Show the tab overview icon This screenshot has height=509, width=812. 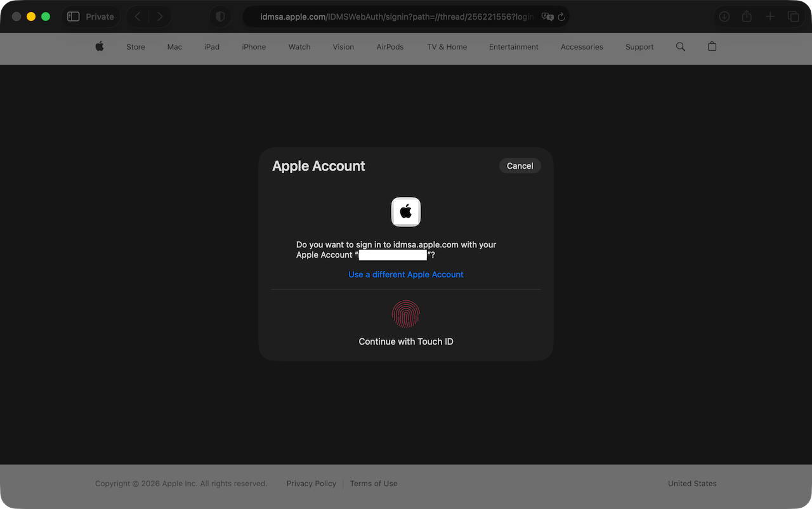[x=794, y=16]
